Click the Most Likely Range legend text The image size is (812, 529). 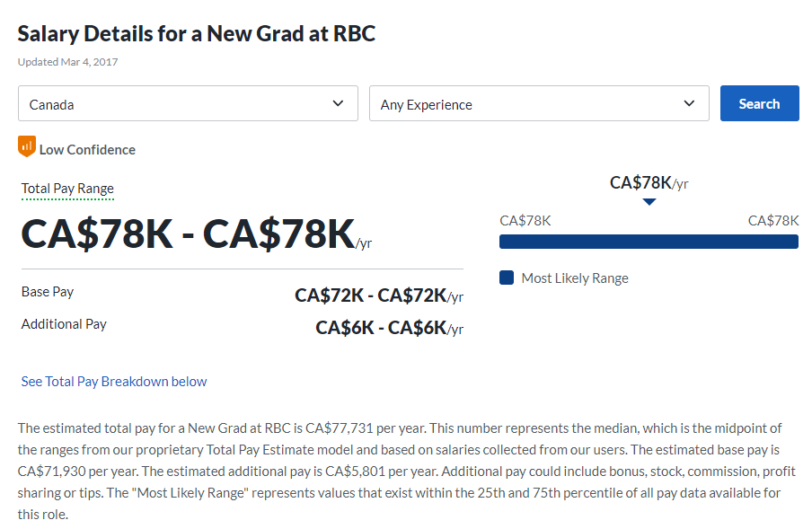(x=575, y=278)
